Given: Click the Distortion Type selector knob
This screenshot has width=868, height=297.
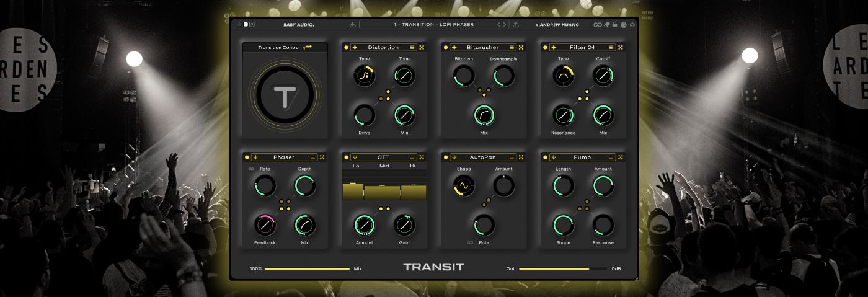Looking at the screenshot, I should tap(365, 76).
